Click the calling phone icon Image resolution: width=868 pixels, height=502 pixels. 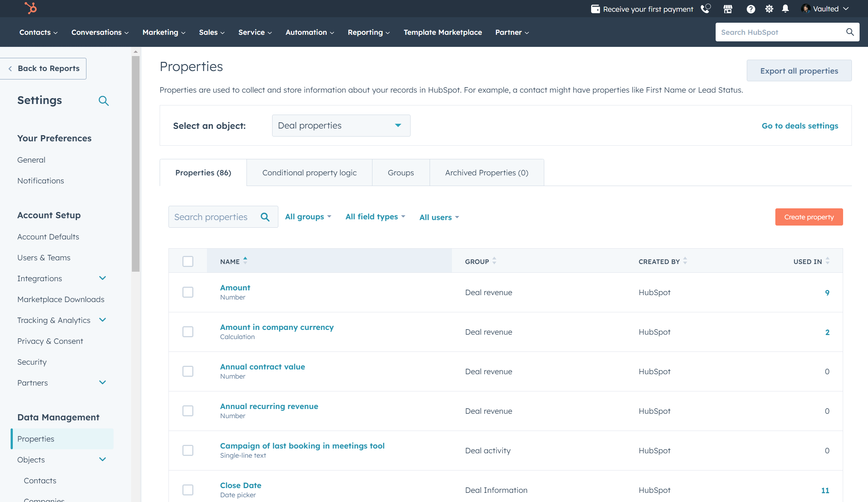[705, 8]
